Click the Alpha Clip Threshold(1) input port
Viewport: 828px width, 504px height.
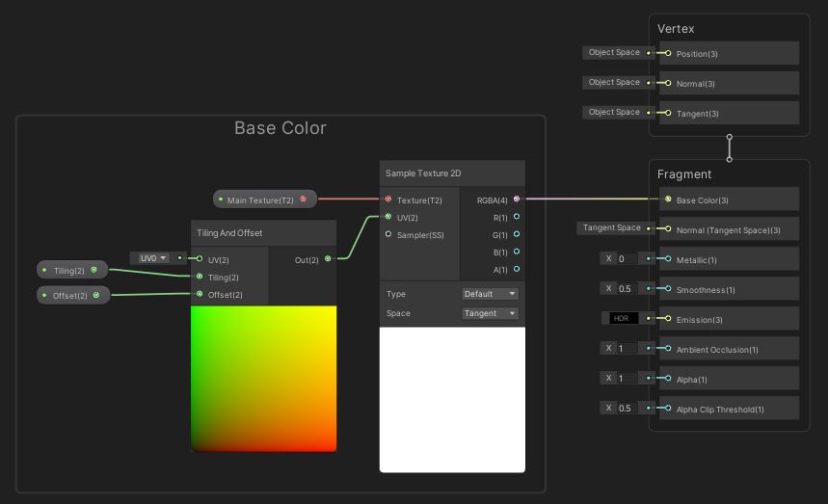pyautogui.click(x=668, y=408)
